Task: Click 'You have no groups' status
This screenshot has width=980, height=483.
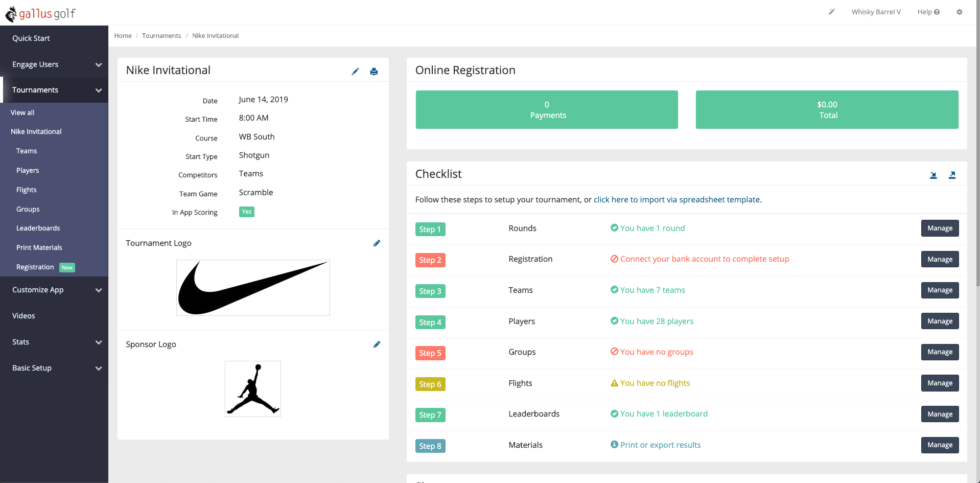Action: 651,352
